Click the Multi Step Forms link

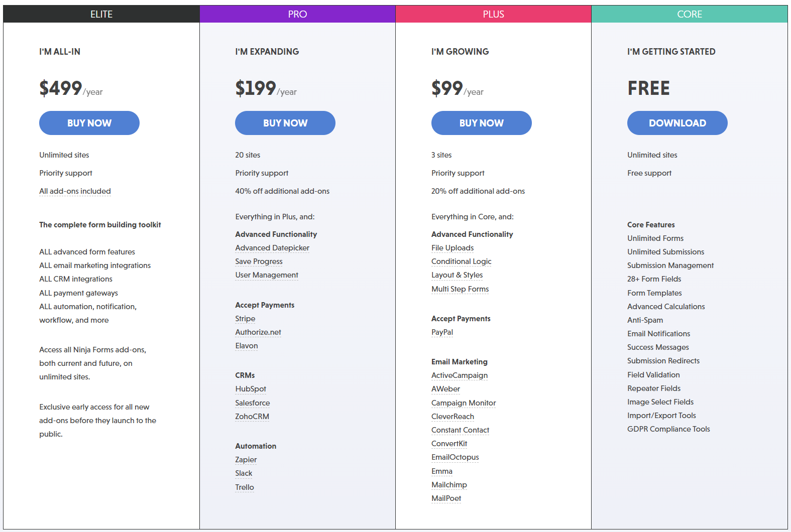pos(460,289)
